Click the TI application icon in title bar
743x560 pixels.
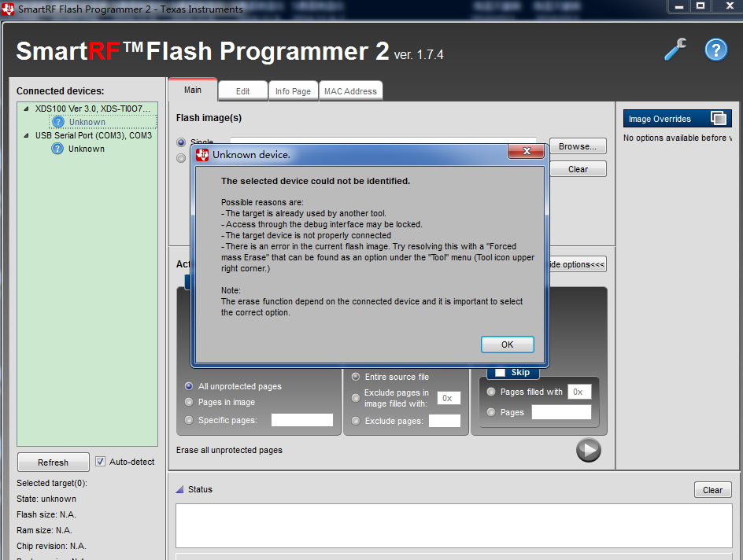tap(8, 9)
